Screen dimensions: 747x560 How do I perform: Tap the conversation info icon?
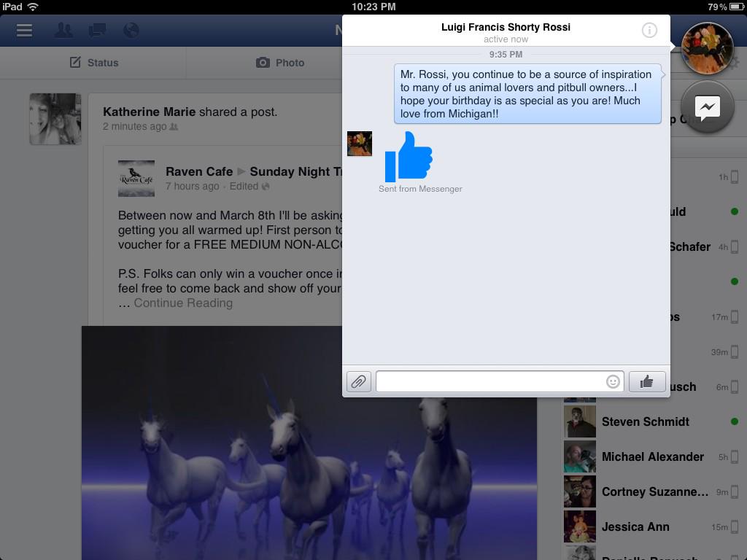click(x=649, y=31)
